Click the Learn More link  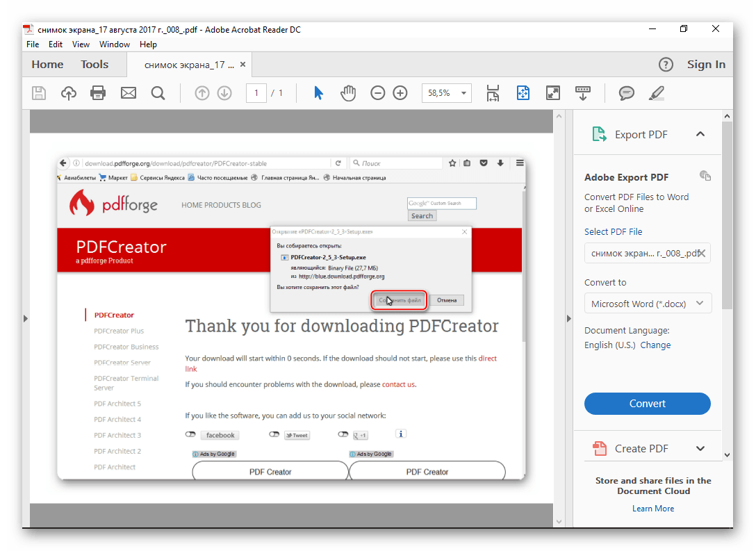(653, 509)
